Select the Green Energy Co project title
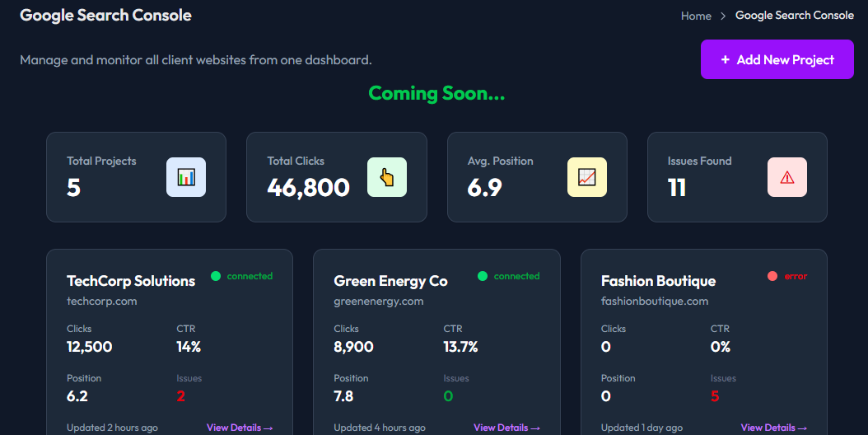The width and height of the screenshot is (868, 435). [390, 281]
